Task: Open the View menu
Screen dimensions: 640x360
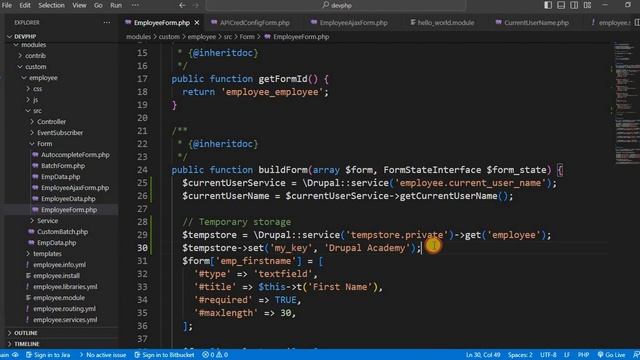Action: click(x=79, y=5)
